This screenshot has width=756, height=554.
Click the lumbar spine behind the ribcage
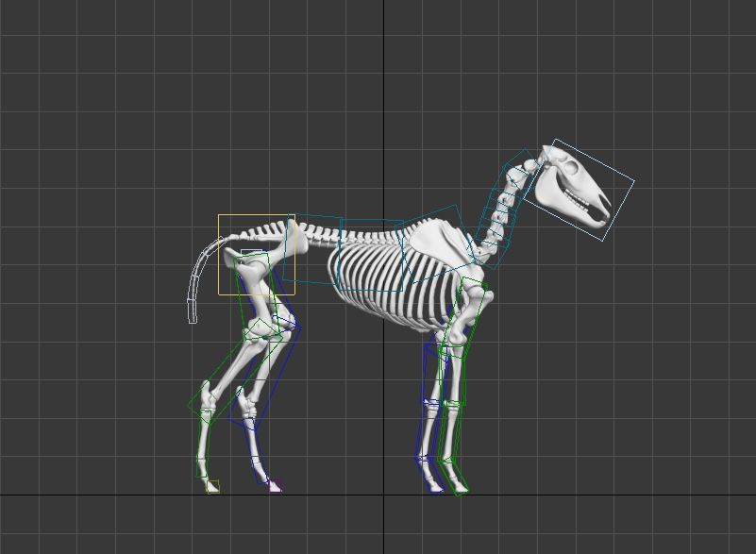[x=316, y=230]
